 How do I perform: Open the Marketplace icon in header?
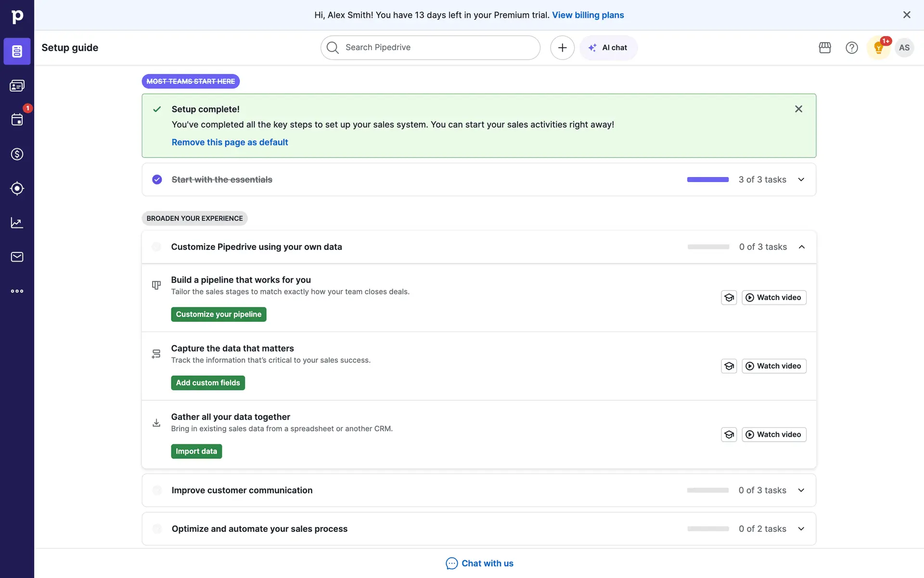pos(825,48)
